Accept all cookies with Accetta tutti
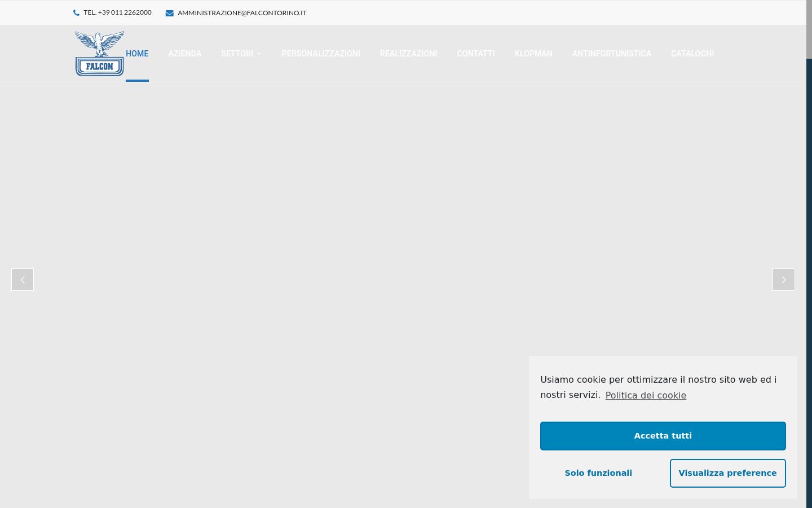This screenshot has width=812, height=508. [663, 436]
